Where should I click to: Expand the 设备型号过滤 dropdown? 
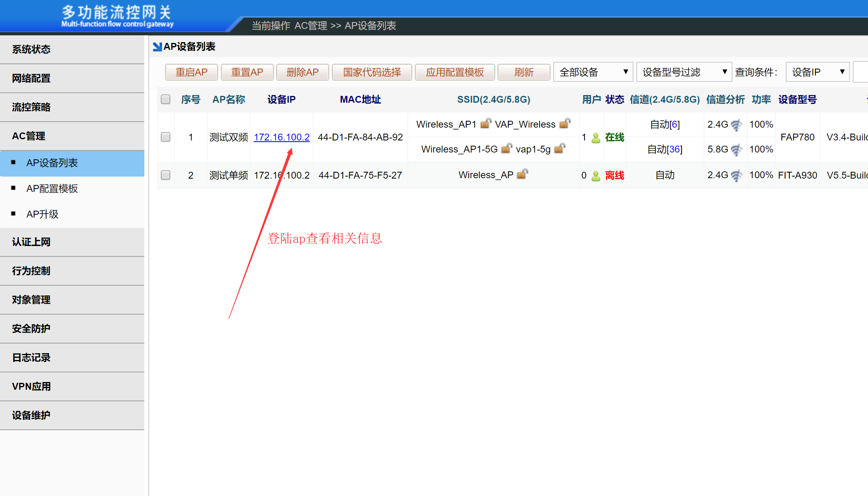(x=684, y=72)
